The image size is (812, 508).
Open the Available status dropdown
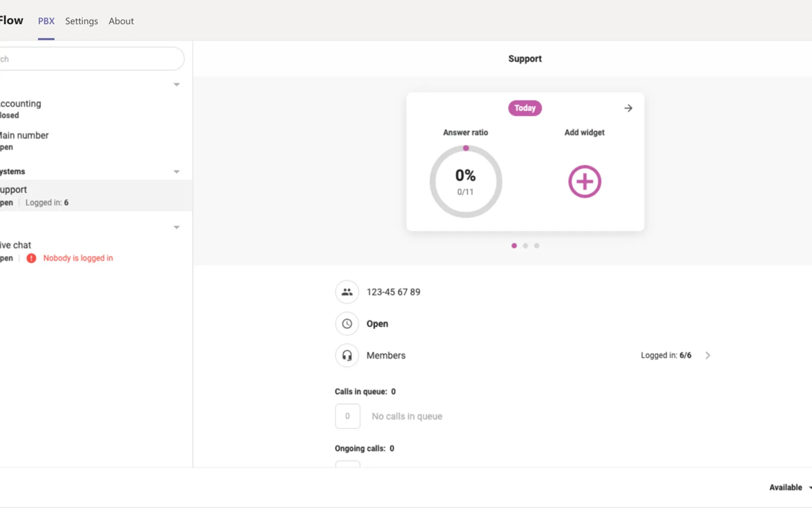(x=790, y=488)
